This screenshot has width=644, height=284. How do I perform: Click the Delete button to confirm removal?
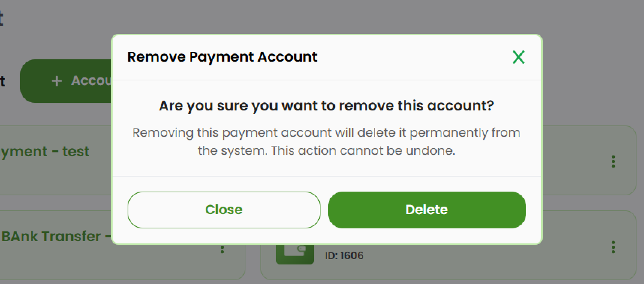tap(427, 210)
